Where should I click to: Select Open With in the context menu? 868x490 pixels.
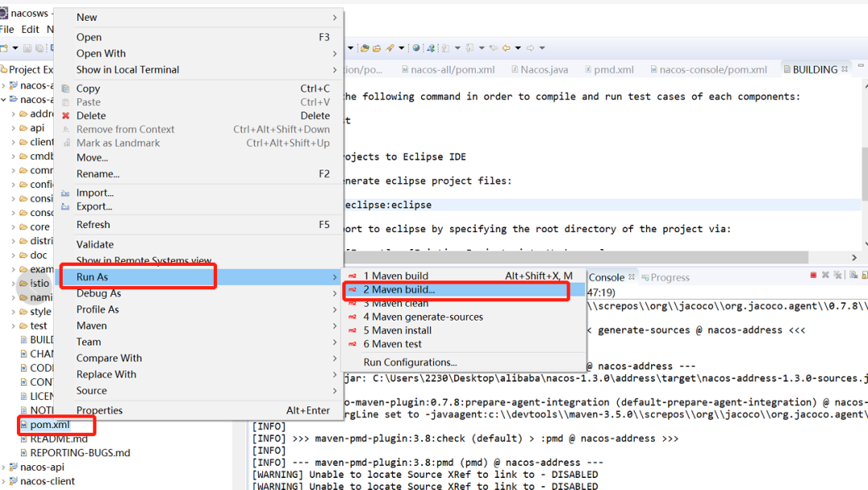(x=199, y=54)
